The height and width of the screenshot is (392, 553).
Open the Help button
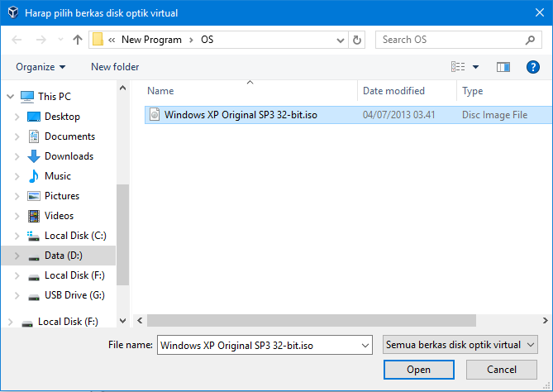(x=533, y=67)
